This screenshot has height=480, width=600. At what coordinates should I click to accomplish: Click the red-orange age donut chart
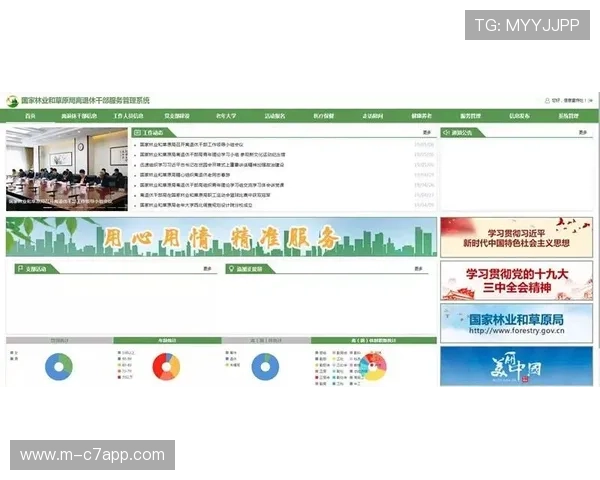coord(166,367)
